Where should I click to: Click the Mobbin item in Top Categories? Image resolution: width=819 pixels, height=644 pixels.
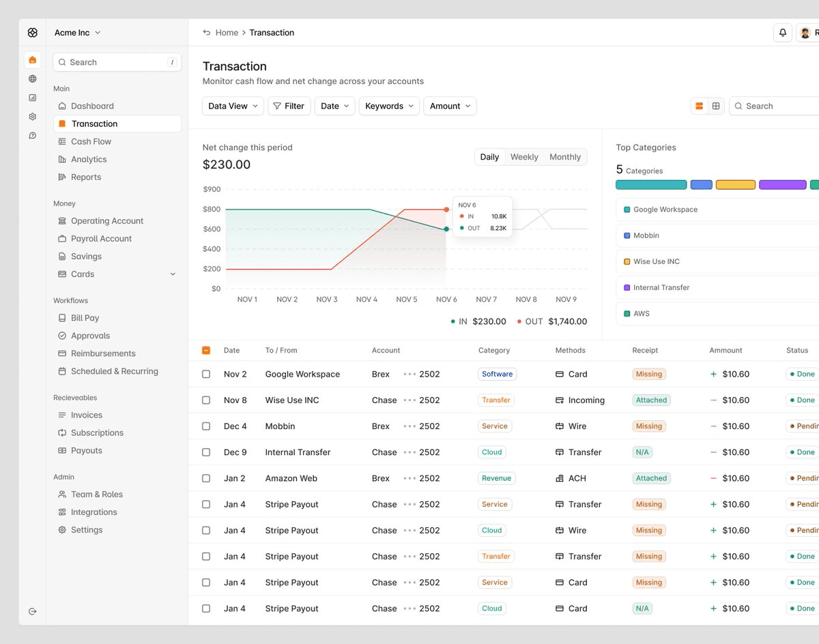pos(717,235)
